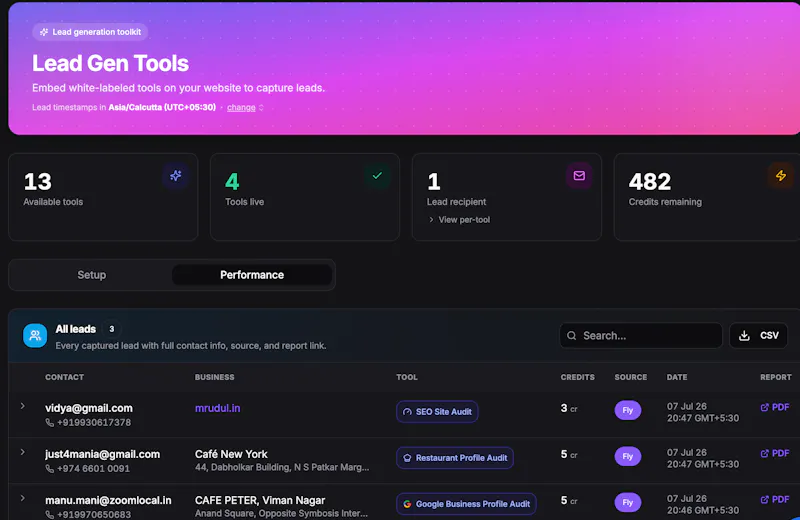Click the 3 cr credits value for vidya
The image size is (800, 520).
pyautogui.click(x=569, y=408)
